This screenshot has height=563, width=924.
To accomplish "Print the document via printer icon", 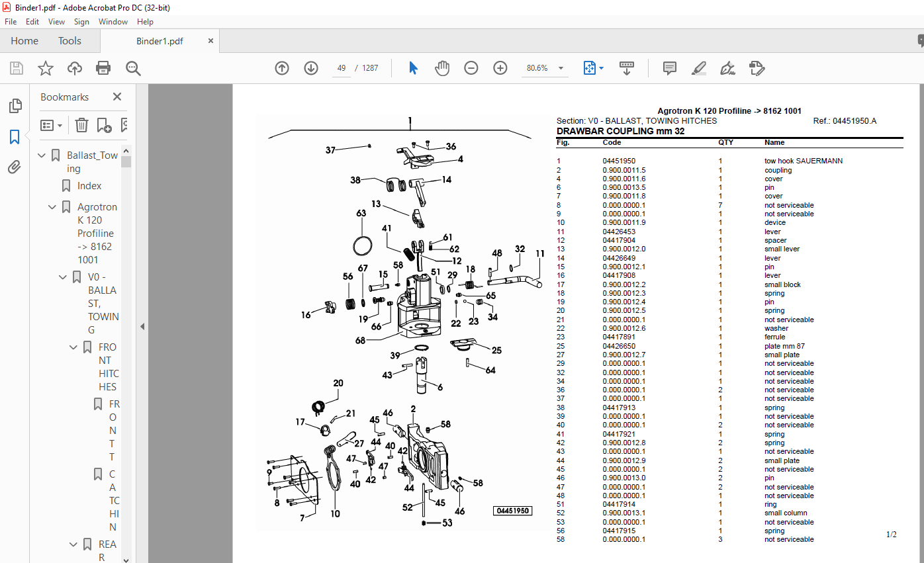I will point(103,68).
